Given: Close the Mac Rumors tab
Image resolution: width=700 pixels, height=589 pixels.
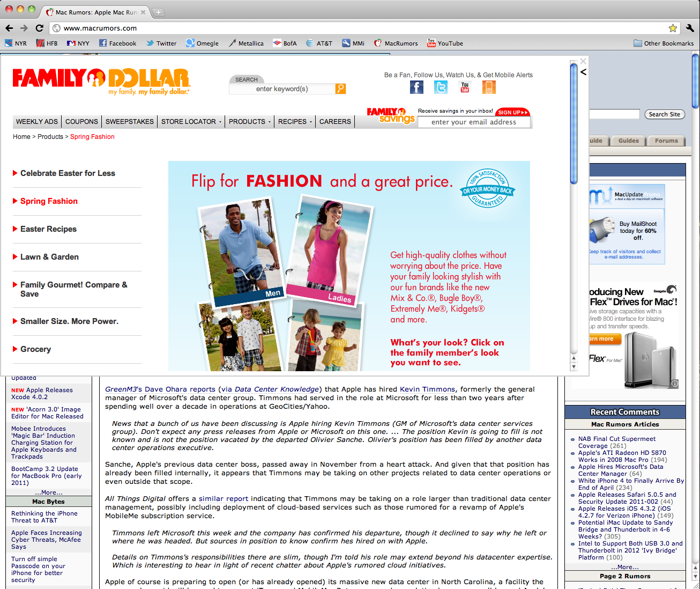Looking at the screenshot, I should (143, 12).
